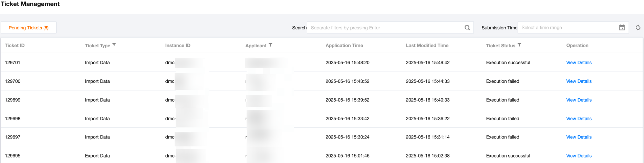The image size is (644, 163).
Task: Open the calendar date picker icon
Action: click(622, 28)
